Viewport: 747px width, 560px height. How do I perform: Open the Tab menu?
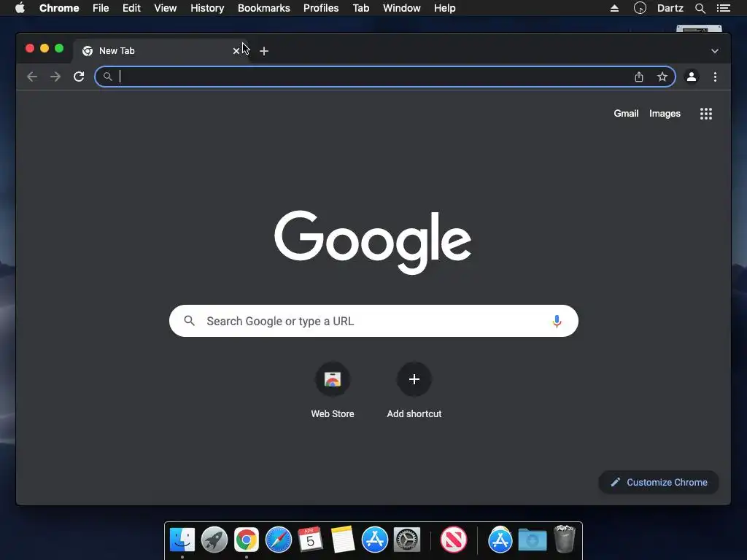(x=360, y=8)
